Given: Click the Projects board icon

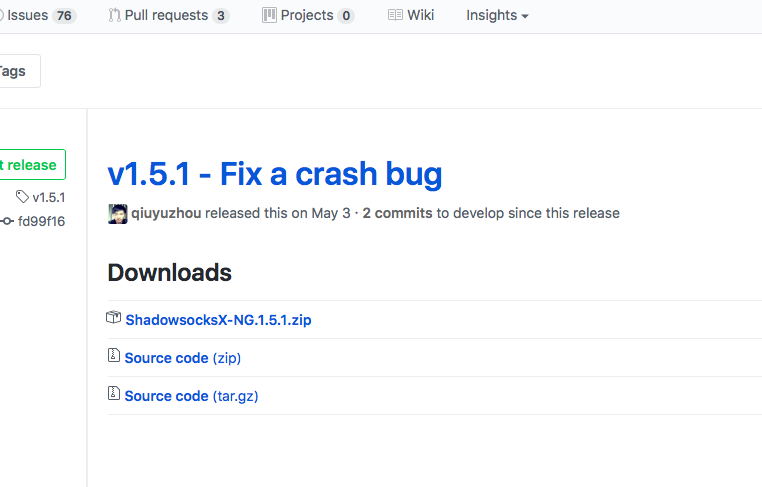Looking at the screenshot, I should [269, 16].
